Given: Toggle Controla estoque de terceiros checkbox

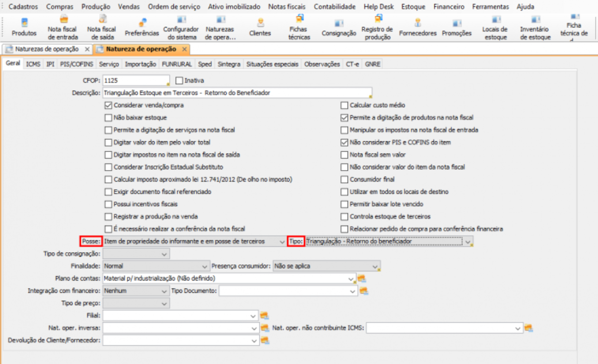Looking at the screenshot, I should point(345,216).
